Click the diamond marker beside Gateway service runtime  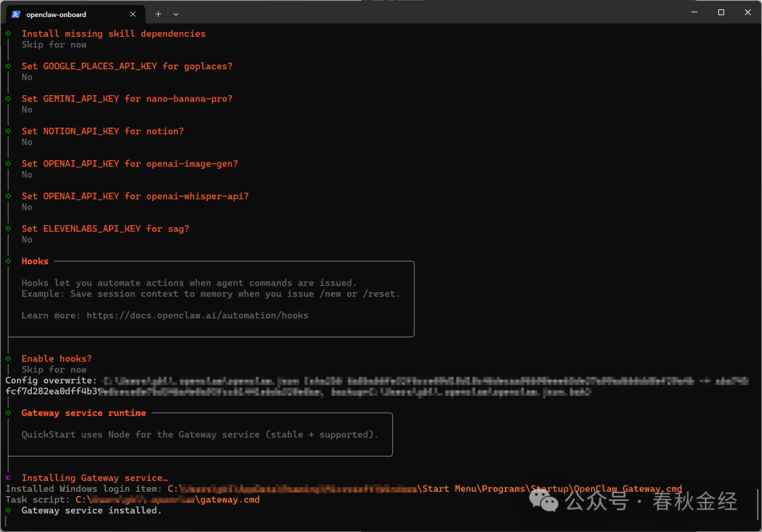(8, 413)
